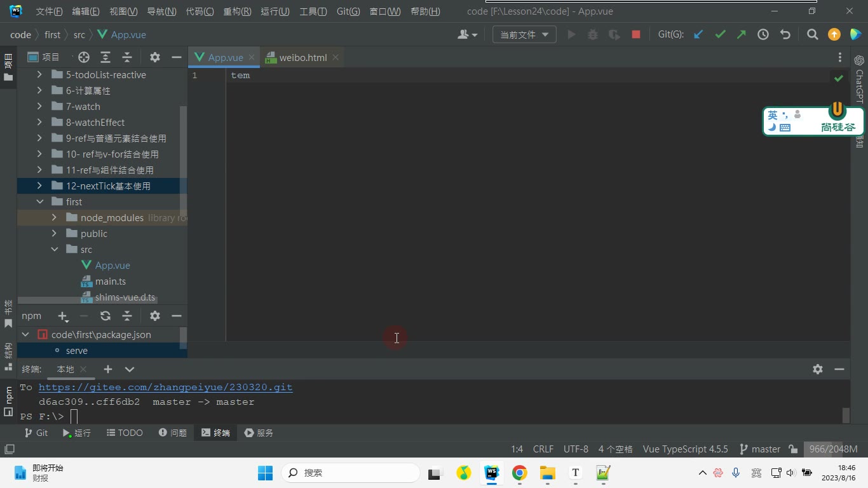
Task: Click the rollback undo icon
Action: (x=785, y=35)
